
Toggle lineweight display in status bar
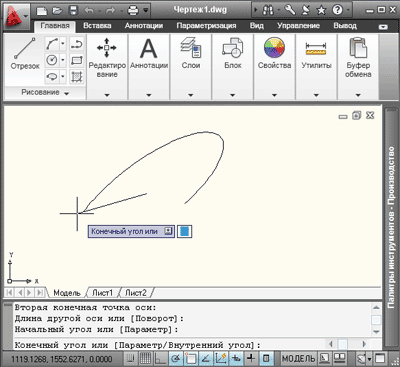point(251,359)
